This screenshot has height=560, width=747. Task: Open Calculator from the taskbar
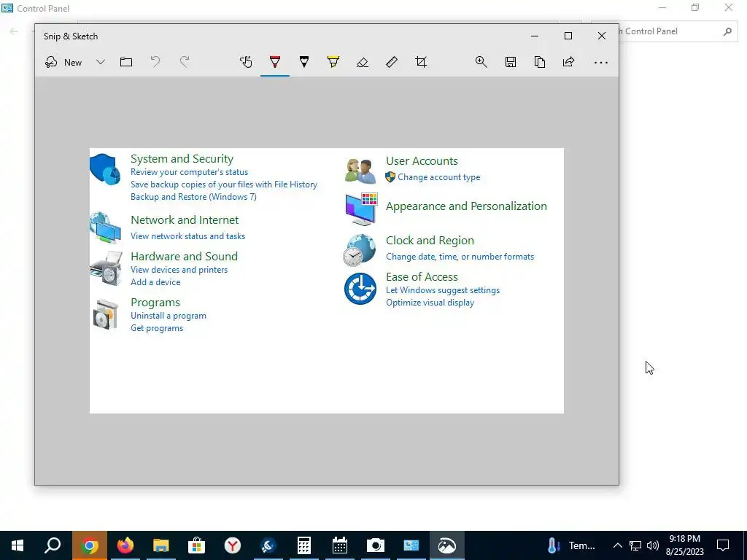pyautogui.click(x=304, y=545)
